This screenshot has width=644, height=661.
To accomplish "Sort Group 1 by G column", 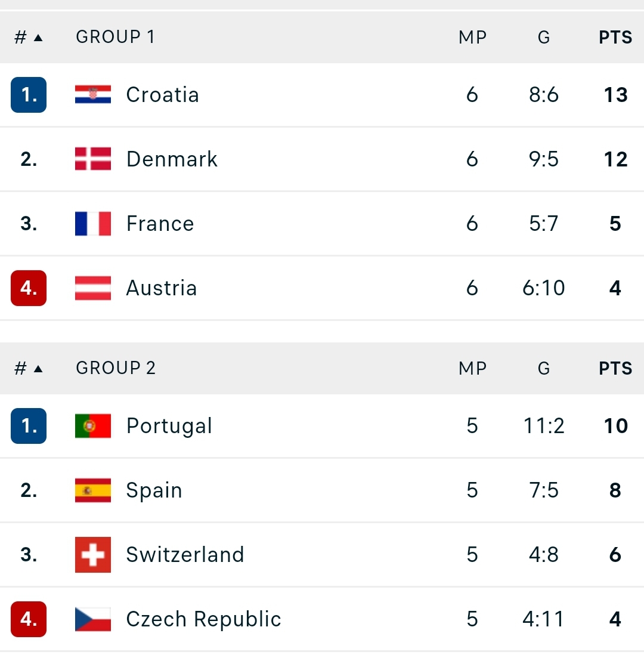I will 544,38.
